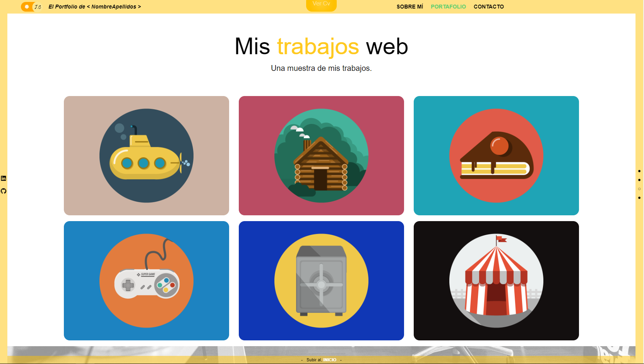Open the cake slice project card
Screen dimensions: 644x364
coord(496,156)
